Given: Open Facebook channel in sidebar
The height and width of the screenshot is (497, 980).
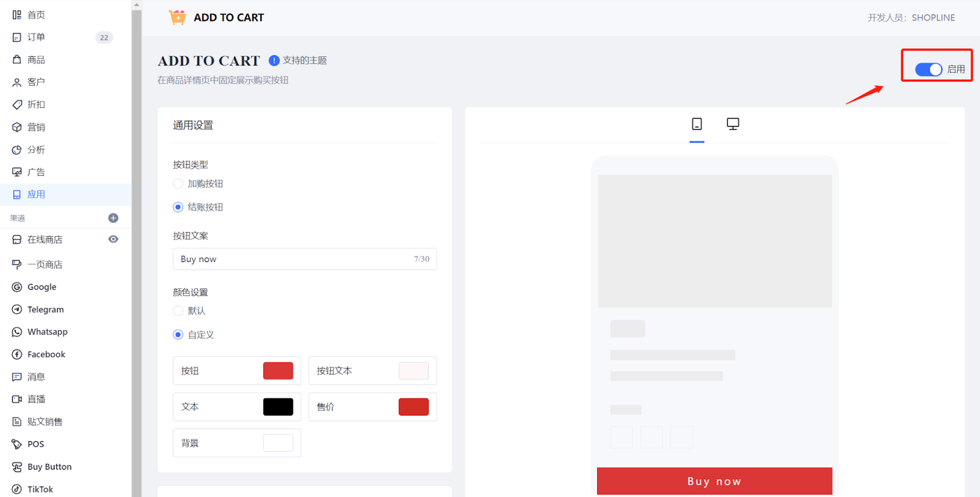Looking at the screenshot, I should (x=46, y=354).
